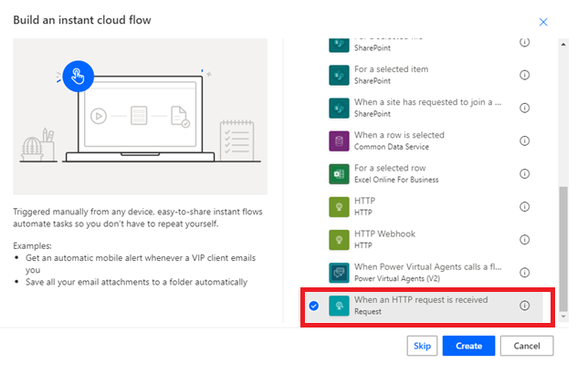Screen dimensions: 588x374
Task: Show info for Power Virtual Agents trigger
Action: click(x=524, y=273)
